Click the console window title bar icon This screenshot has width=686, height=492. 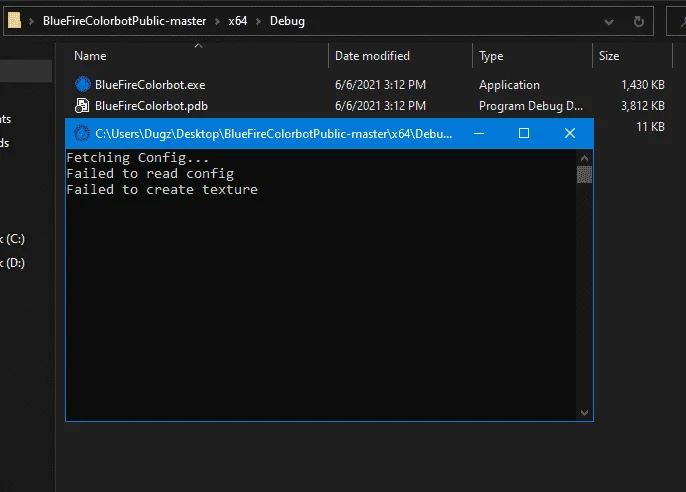click(81, 133)
